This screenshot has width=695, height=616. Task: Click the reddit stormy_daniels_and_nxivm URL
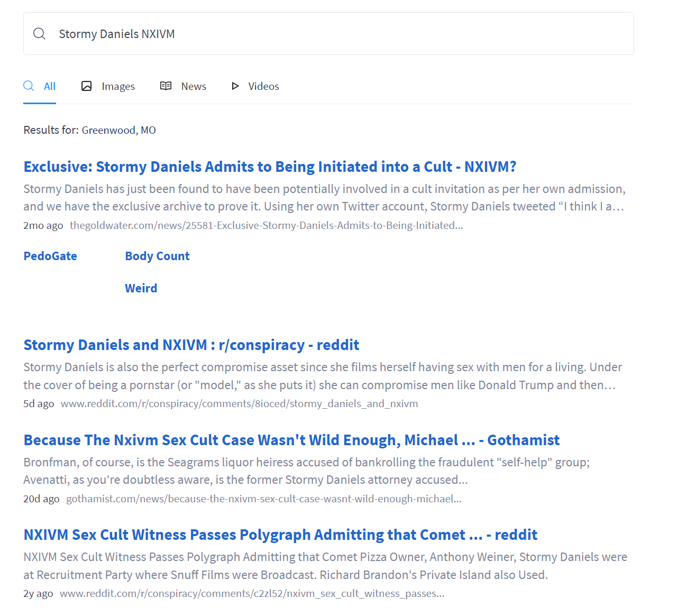(x=239, y=403)
